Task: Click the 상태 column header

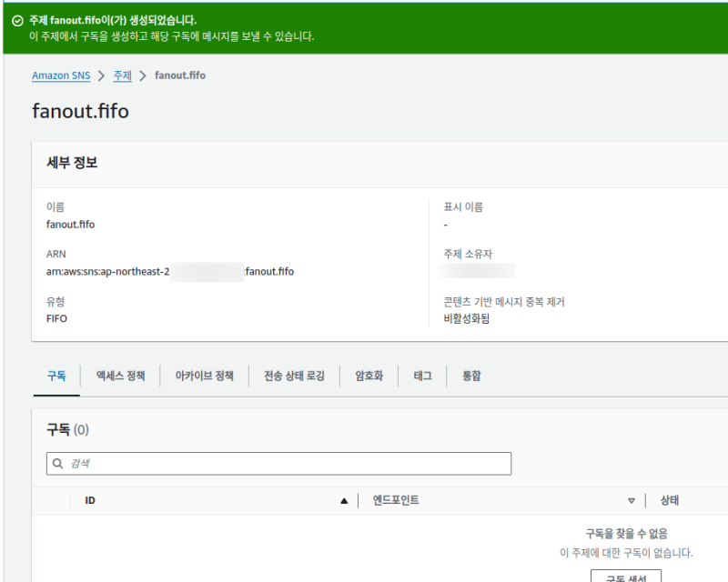Action: pos(670,500)
